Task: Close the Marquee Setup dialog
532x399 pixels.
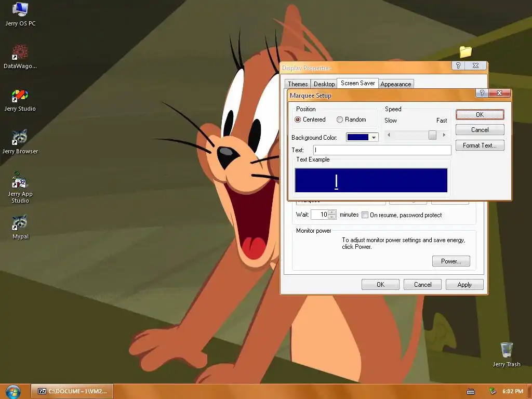Action: (x=499, y=93)
